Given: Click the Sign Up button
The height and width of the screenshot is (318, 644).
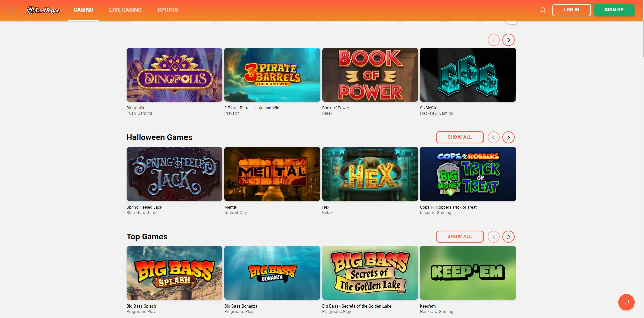Looking at the screenshot, I should pos(614,10).
